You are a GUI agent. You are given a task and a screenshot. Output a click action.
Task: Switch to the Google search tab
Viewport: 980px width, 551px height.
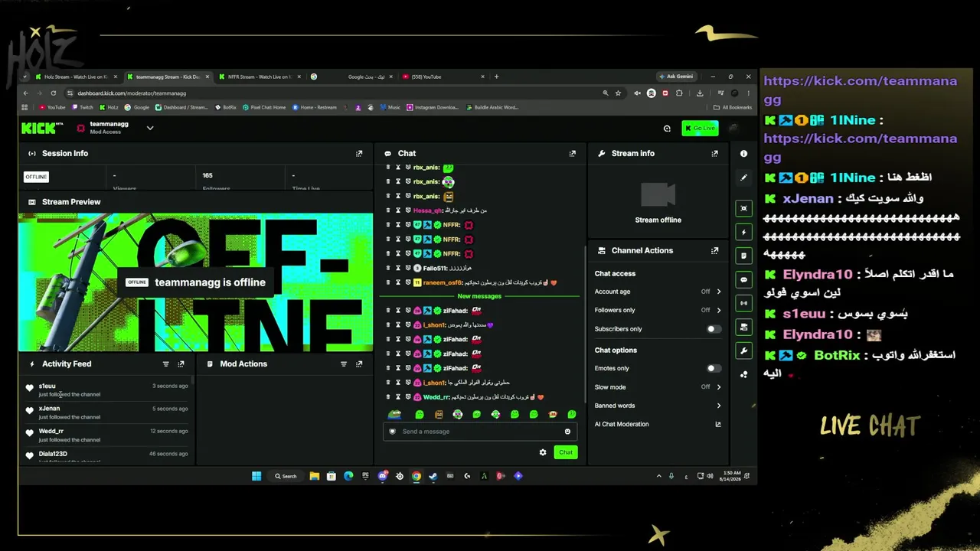(352, 77)
